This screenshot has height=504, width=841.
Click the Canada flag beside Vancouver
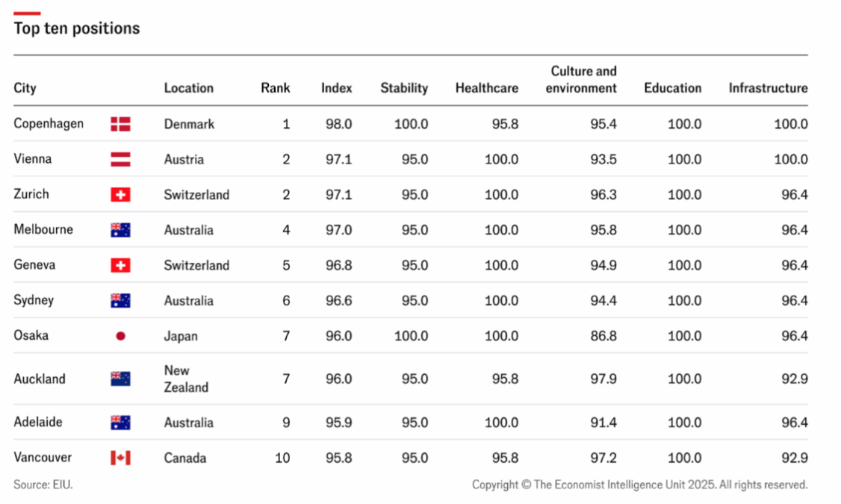120,458
